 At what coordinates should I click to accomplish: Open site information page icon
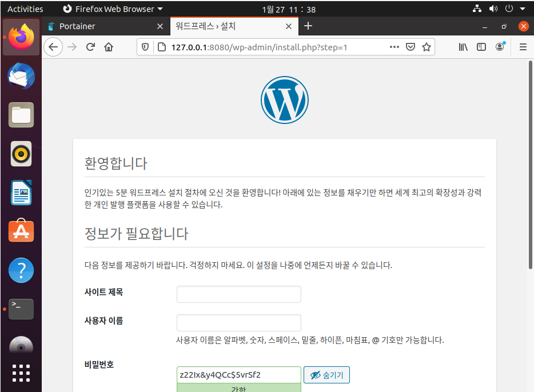[x=162, y=47]
